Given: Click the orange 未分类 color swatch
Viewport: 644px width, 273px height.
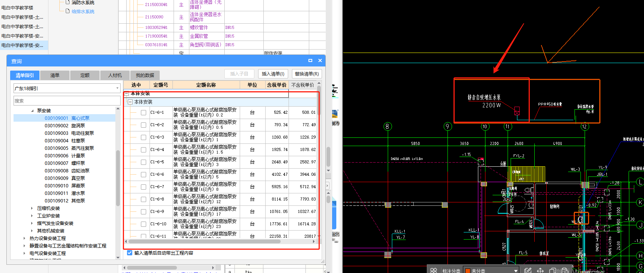Looking at the screenshot, I should click(x=468, y=270).
